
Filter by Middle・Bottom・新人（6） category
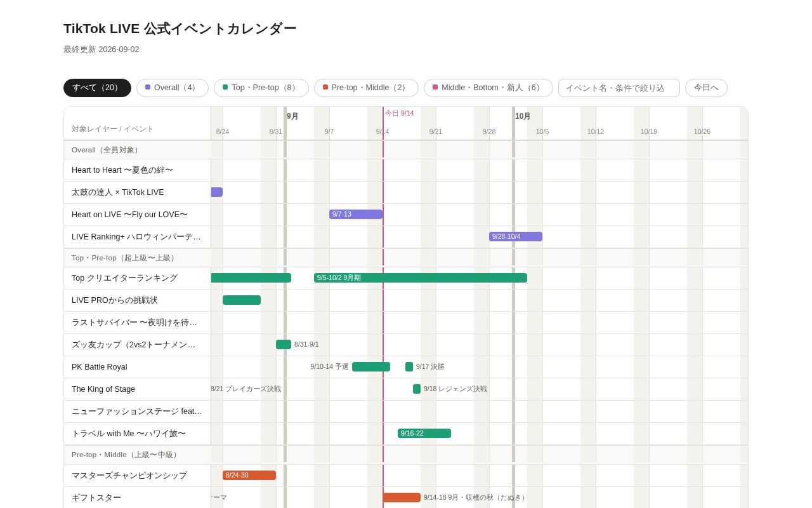(x=488, y=88)
